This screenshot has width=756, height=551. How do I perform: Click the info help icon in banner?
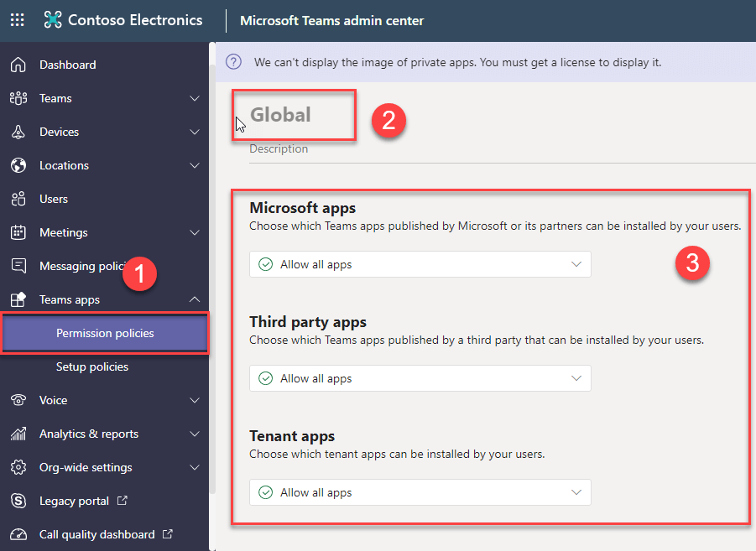point(234,62)
